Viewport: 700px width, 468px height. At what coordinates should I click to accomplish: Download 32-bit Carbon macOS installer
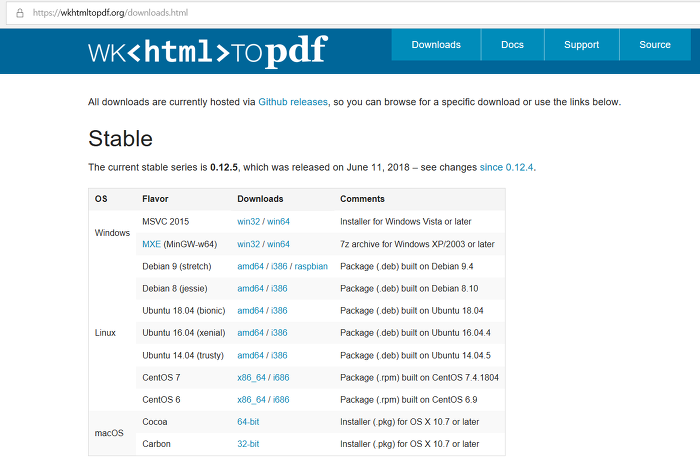tap(248, 444)
